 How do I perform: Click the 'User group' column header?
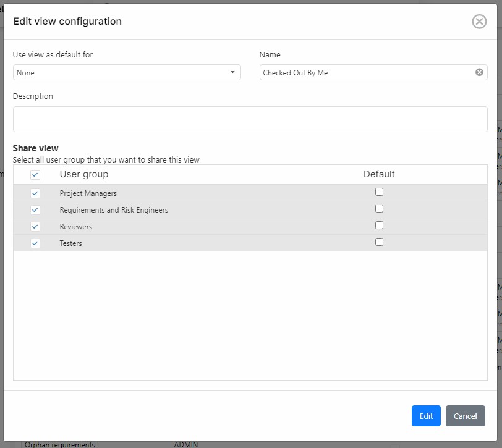(84, 174)
